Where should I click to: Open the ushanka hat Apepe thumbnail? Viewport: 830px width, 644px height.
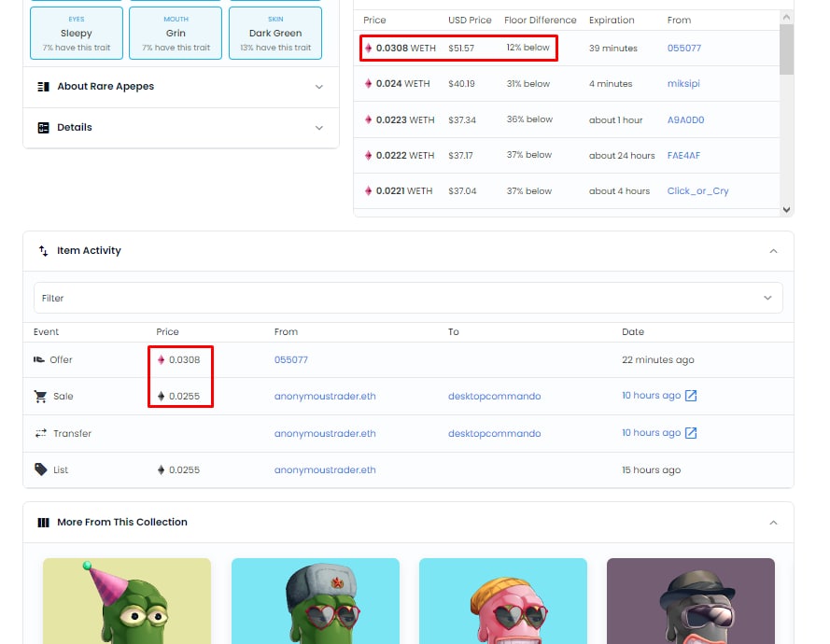[x=316, y=601]
